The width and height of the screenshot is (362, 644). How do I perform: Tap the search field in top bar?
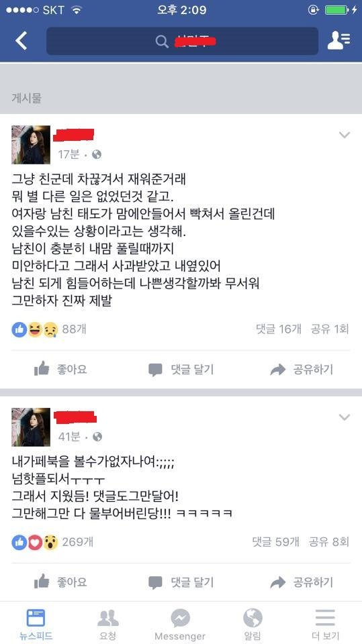coord(182,41)
